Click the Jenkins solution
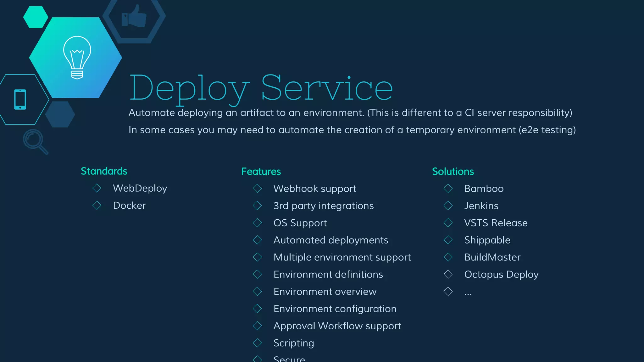The image size is (644, 362). 481,206
